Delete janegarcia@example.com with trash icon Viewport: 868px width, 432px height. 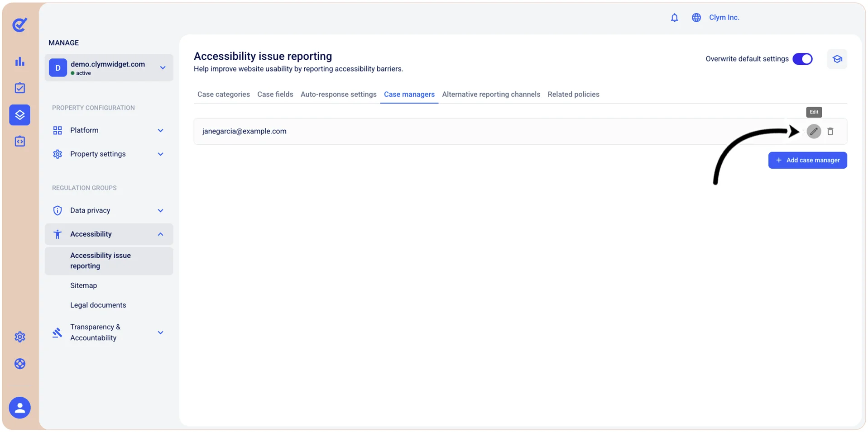(830, 131)
